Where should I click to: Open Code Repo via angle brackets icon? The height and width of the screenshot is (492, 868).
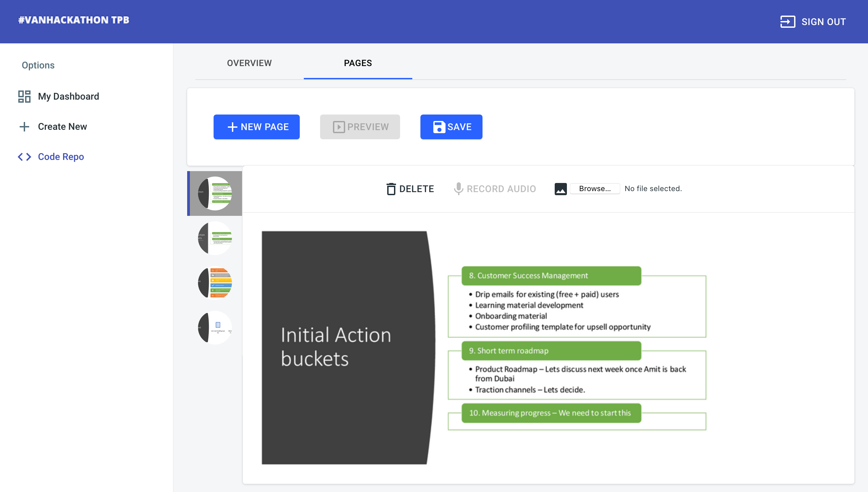(x=24, y=157)
